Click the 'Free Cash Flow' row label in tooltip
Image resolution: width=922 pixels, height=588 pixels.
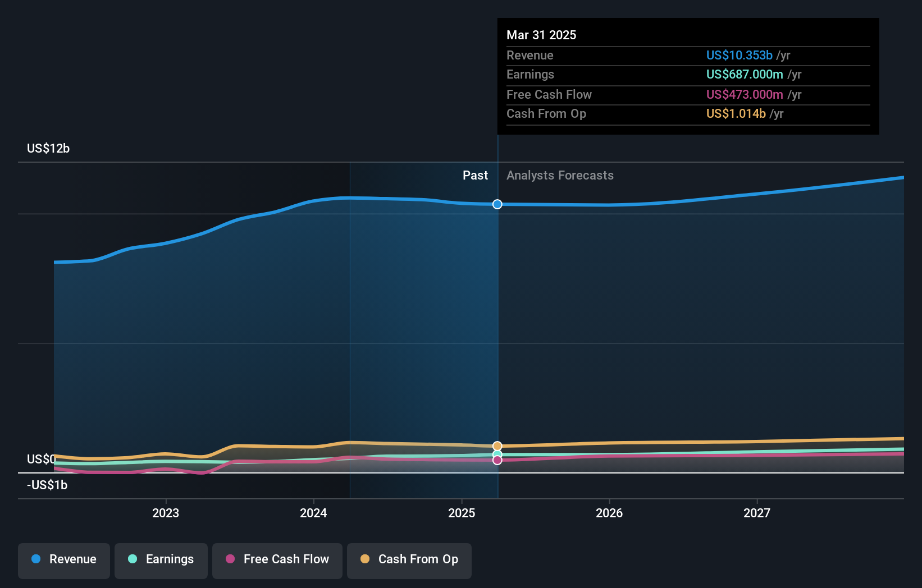tap(549, 94)
